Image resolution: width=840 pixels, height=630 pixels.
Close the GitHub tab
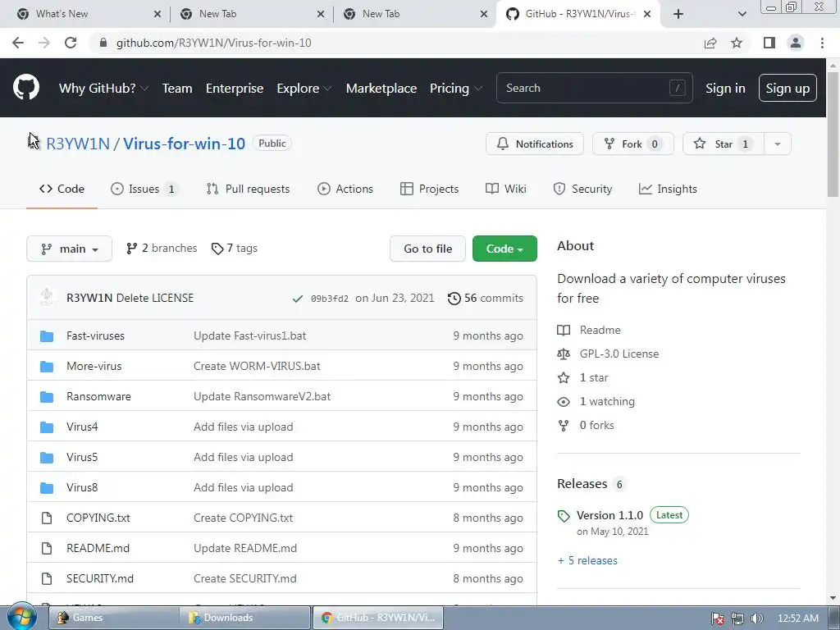click(647, 14)
